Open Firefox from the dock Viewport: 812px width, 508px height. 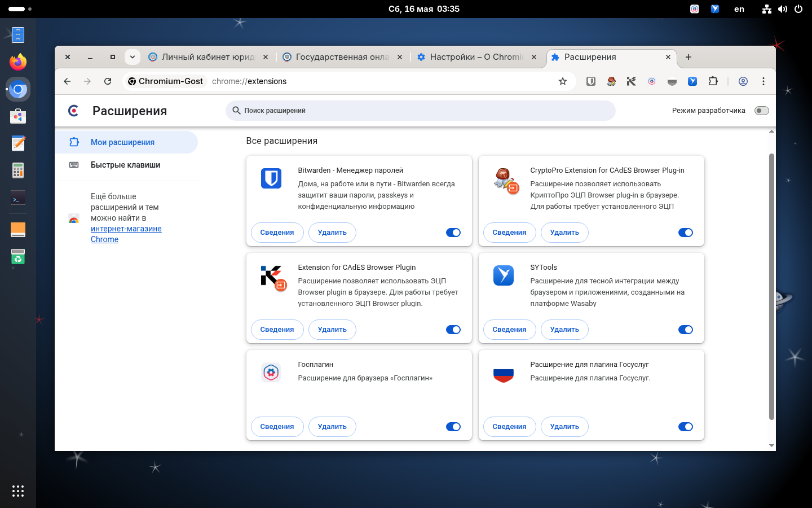tap(18, 62)
